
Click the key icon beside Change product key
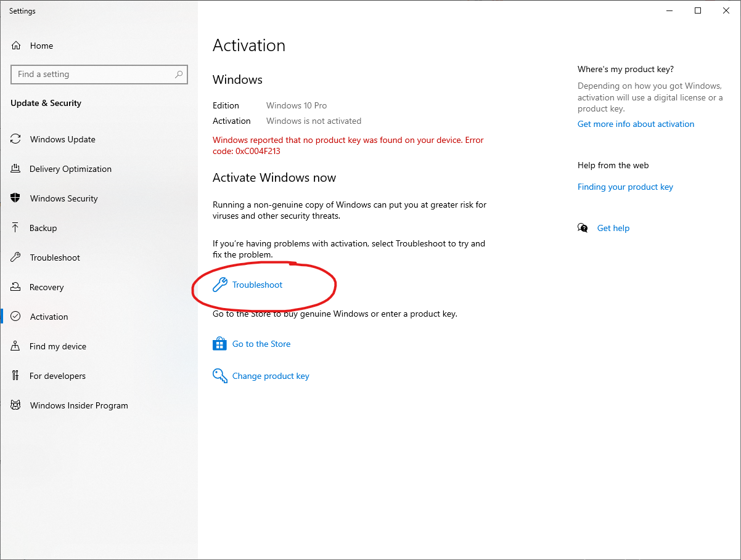pyautogui.click(x=220, y=376)
